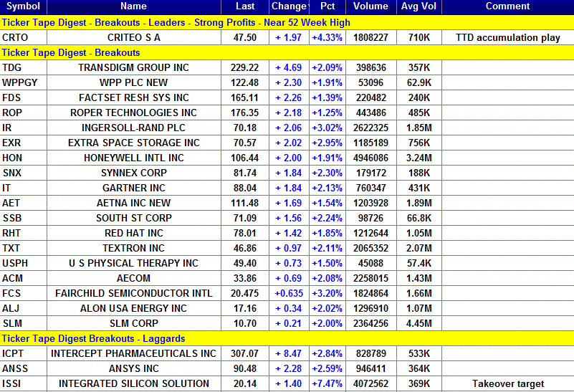Screen dimensions: 574x392
Task: Select SYNNEX CORP name cell
Action: click(133, 173)
